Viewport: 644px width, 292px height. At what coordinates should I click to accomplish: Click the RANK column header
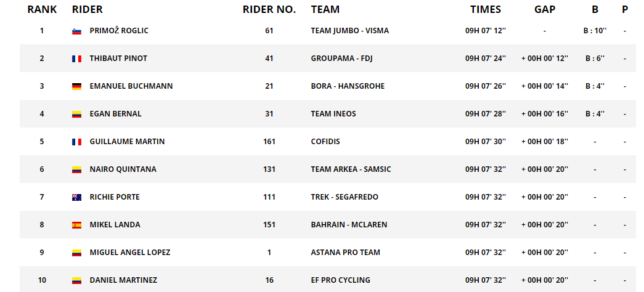pyautogui.click(x=42, y=9)
